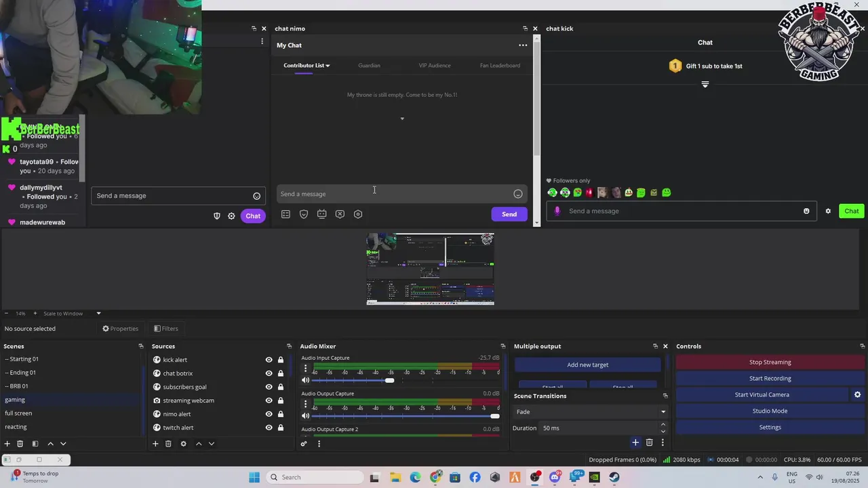Open Studio Mode
This screenshot has height=488, width=868.
(770, 411)
